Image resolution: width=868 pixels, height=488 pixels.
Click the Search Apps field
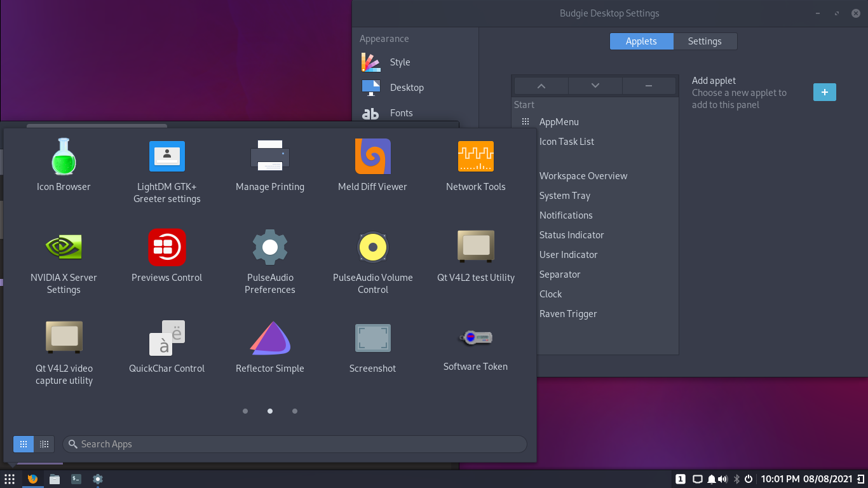point(295,444)
